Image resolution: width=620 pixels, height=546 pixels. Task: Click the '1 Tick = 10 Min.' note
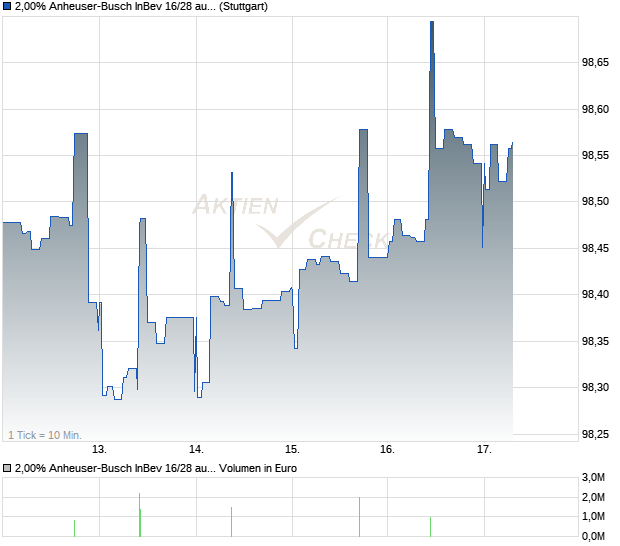45,435
